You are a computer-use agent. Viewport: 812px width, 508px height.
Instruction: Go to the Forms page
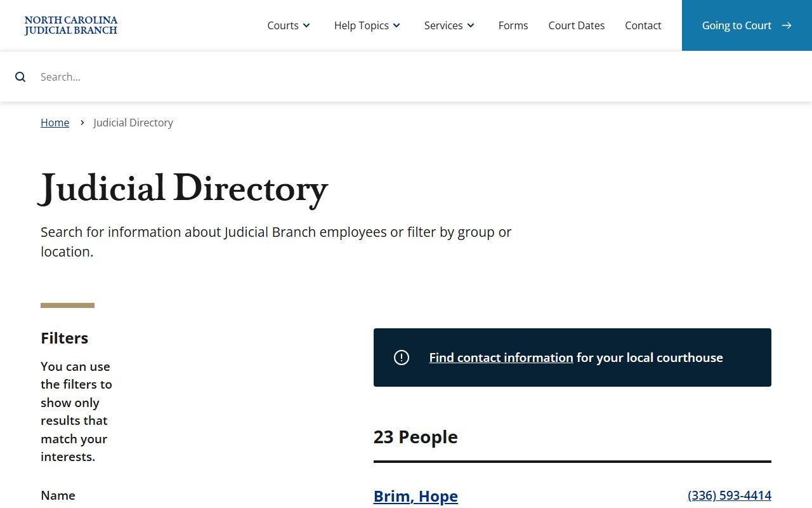pos(513,25)
